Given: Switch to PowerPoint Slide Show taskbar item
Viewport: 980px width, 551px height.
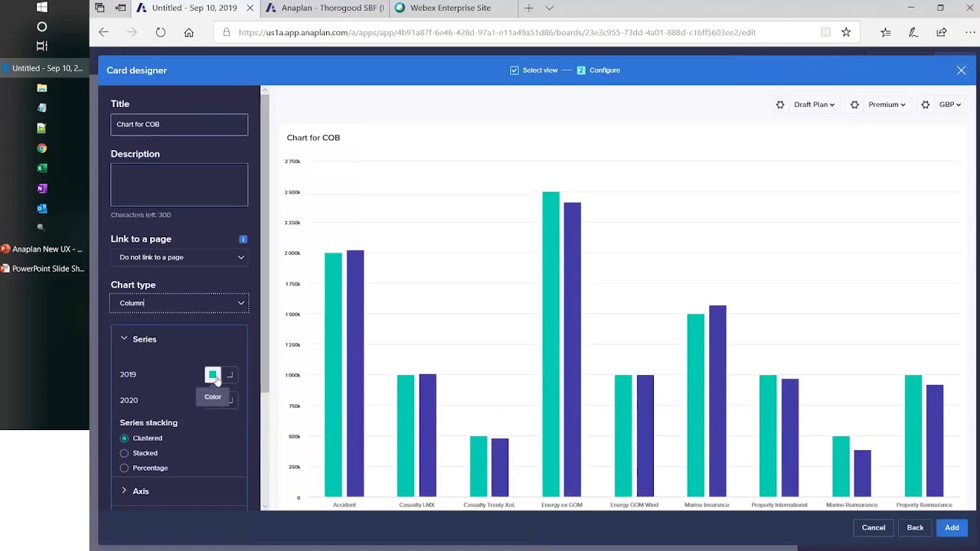Looking at the screenshot, I should [43, 269].
